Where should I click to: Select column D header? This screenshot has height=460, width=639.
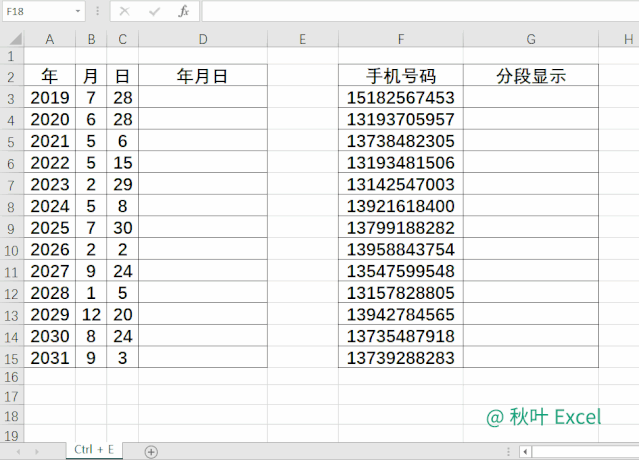tap(203, 39)
